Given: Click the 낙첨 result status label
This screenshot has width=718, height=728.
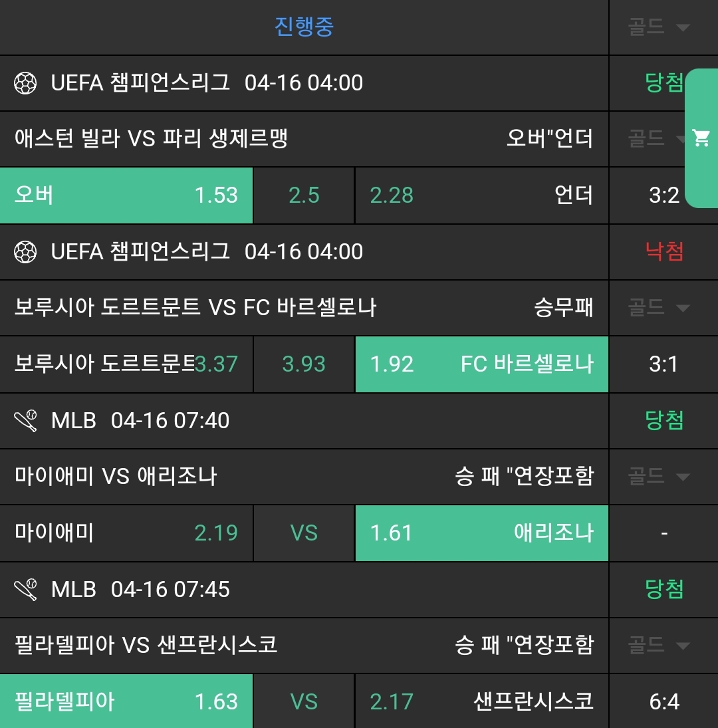Looking at the screenshot, I should click(x=664, y=252).
